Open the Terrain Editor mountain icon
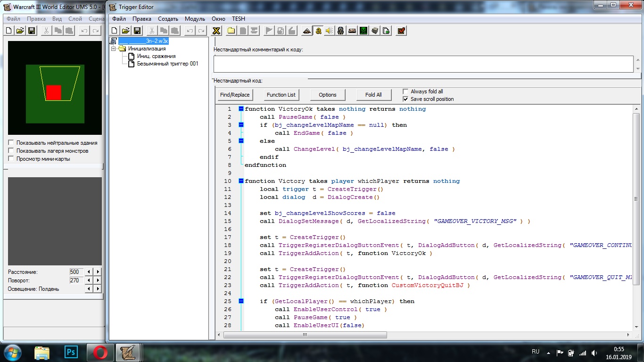 [x=307, y=31]
